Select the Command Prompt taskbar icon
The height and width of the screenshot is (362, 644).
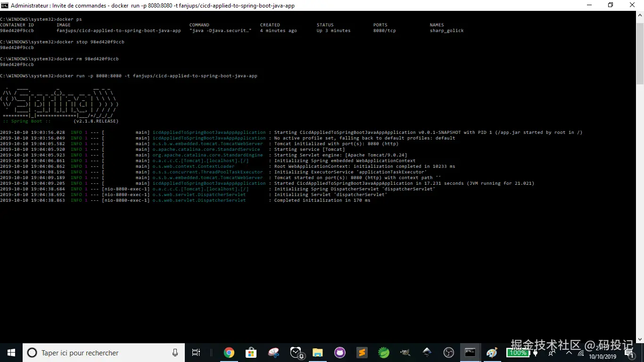(470, 353)
